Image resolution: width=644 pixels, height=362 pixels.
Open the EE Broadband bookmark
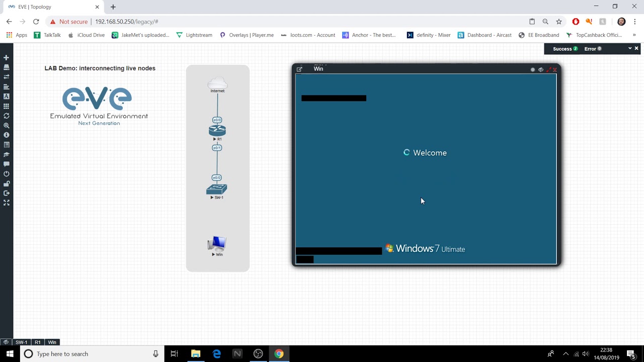539,35
